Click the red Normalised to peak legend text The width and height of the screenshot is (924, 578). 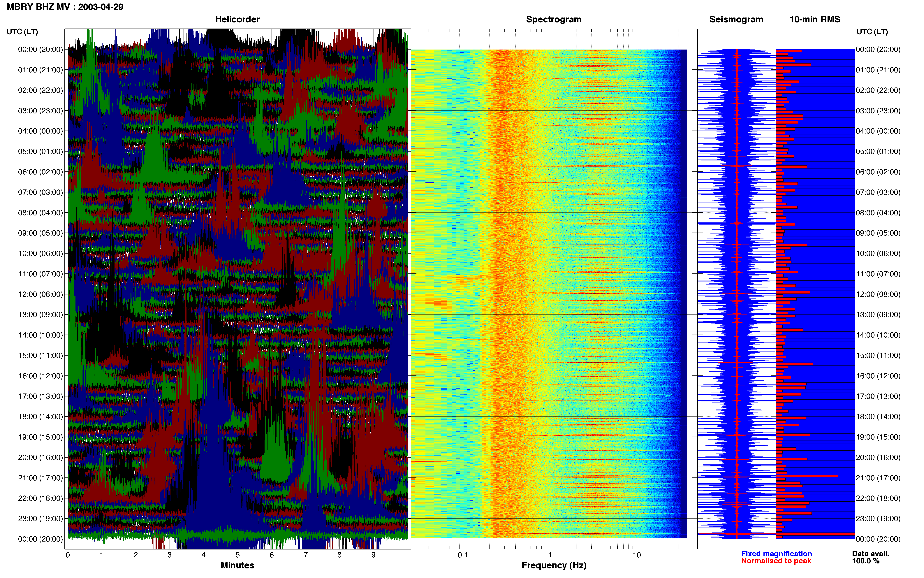tap(776, 561)
